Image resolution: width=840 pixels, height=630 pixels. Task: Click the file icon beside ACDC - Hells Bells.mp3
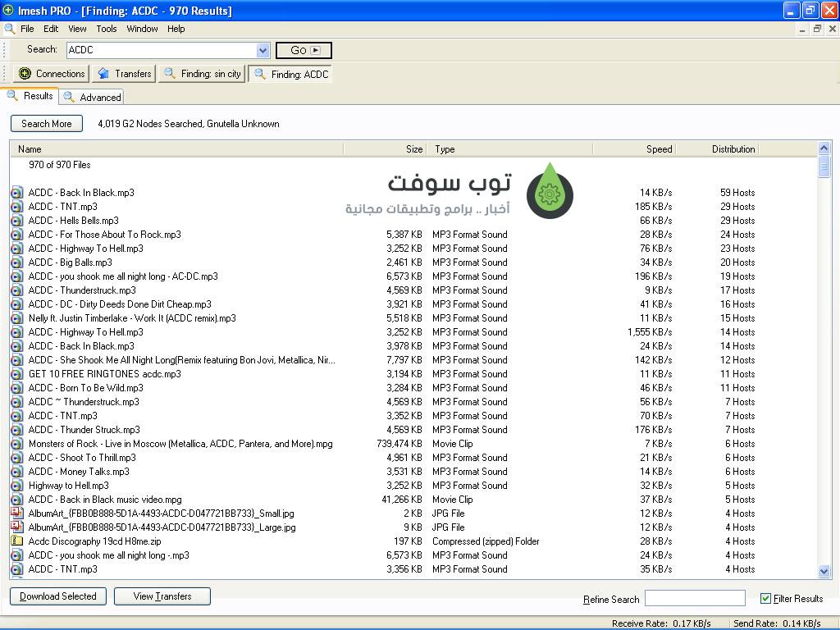tap(16, 221)
